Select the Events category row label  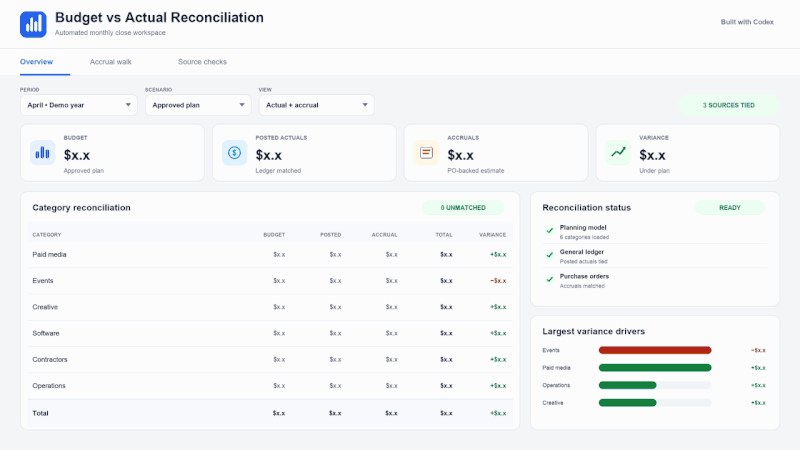click(43, 281)
